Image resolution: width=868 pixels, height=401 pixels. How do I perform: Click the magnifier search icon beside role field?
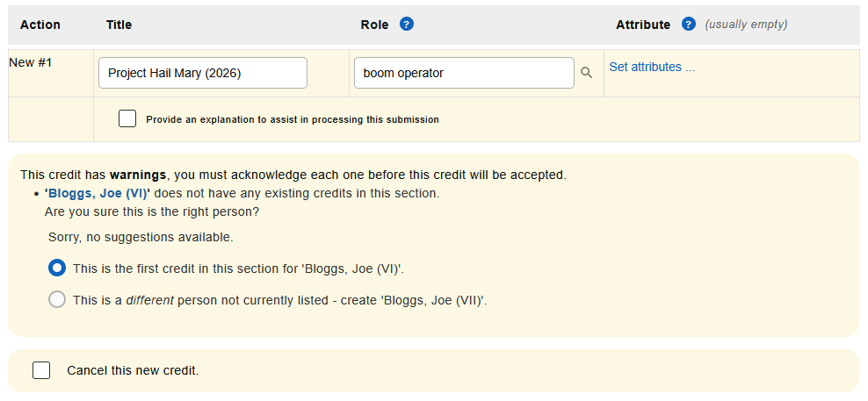coord(587,73)
